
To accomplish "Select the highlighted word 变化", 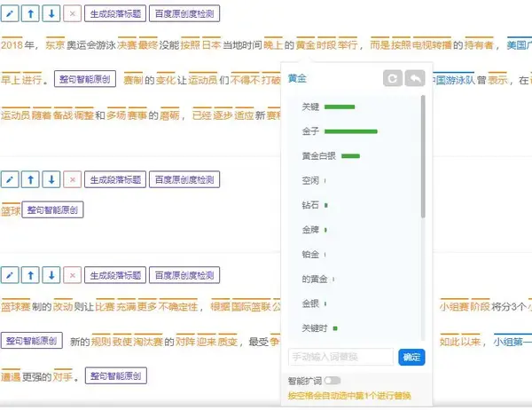I will click(x=166, y=80).
